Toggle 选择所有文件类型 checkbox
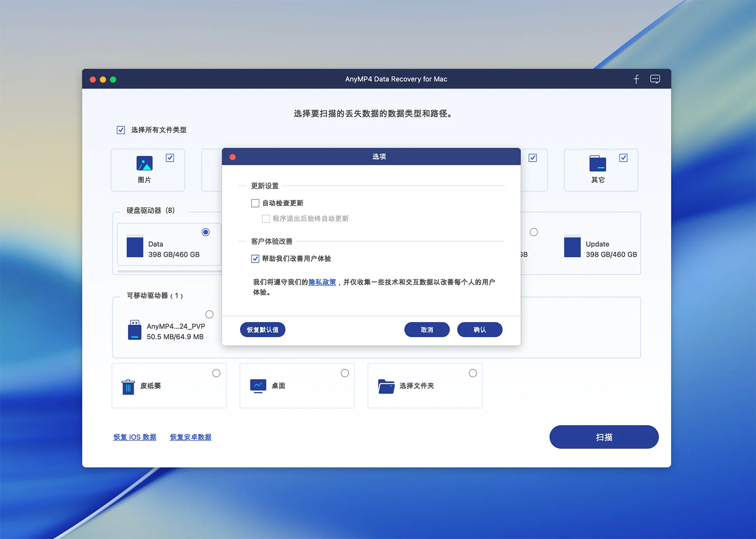Viewport: 756px width, 539px height. click(121, 130)
